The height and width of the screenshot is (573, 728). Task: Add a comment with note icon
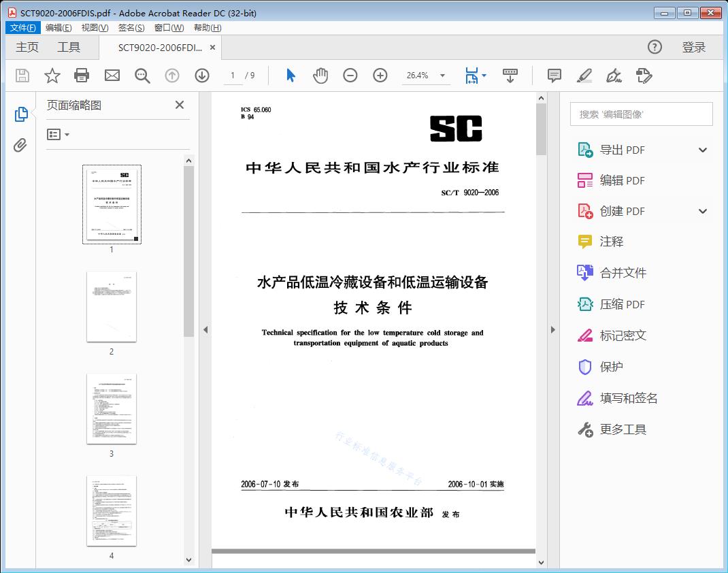coord(555,76)
